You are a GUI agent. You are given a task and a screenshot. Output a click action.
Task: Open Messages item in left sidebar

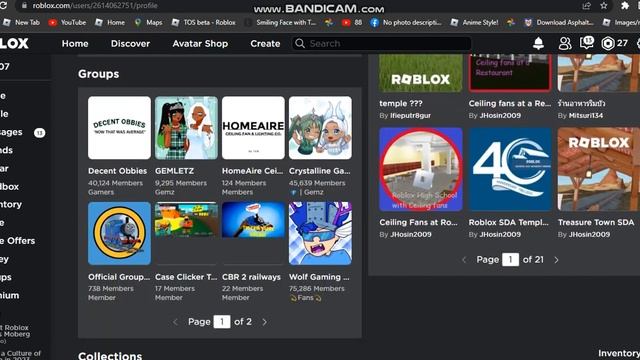point(11,132)
